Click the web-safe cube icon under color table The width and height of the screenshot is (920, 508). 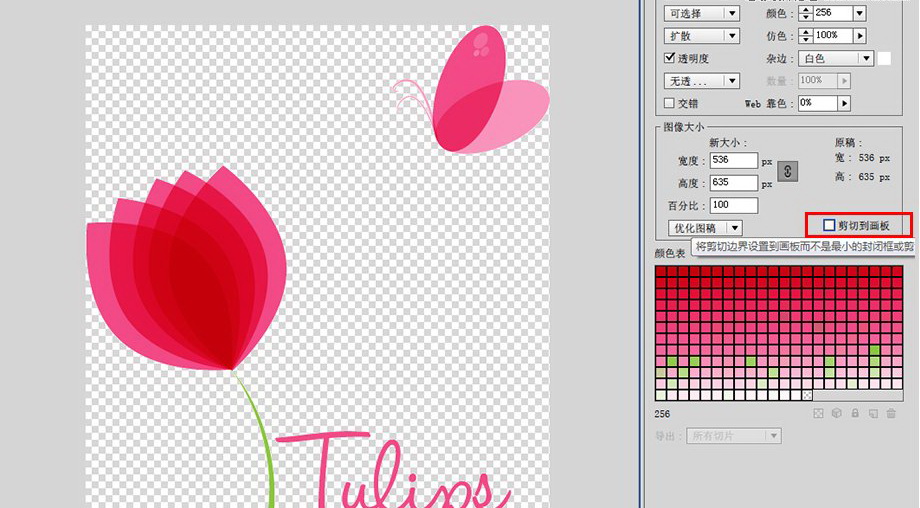pos(837,413)
